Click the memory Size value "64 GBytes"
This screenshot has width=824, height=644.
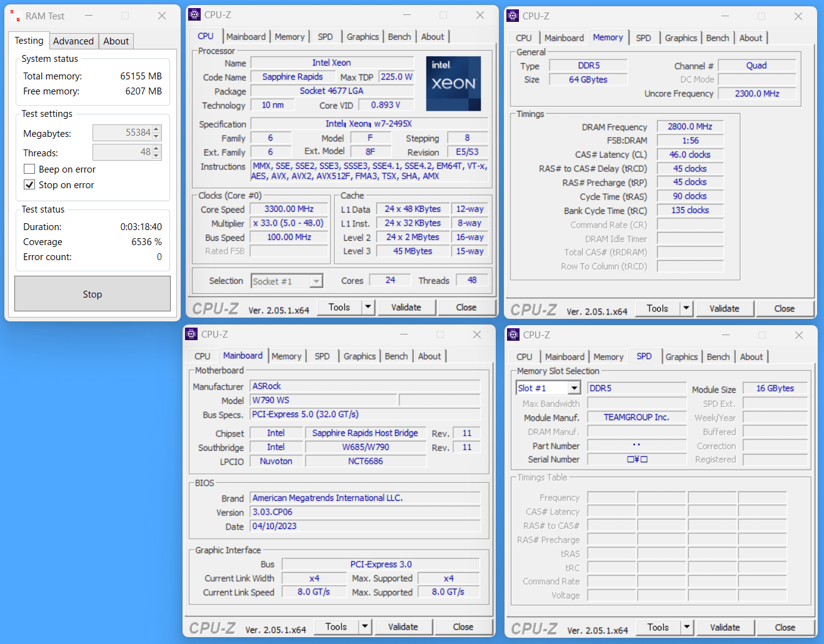tap(588, 79)
